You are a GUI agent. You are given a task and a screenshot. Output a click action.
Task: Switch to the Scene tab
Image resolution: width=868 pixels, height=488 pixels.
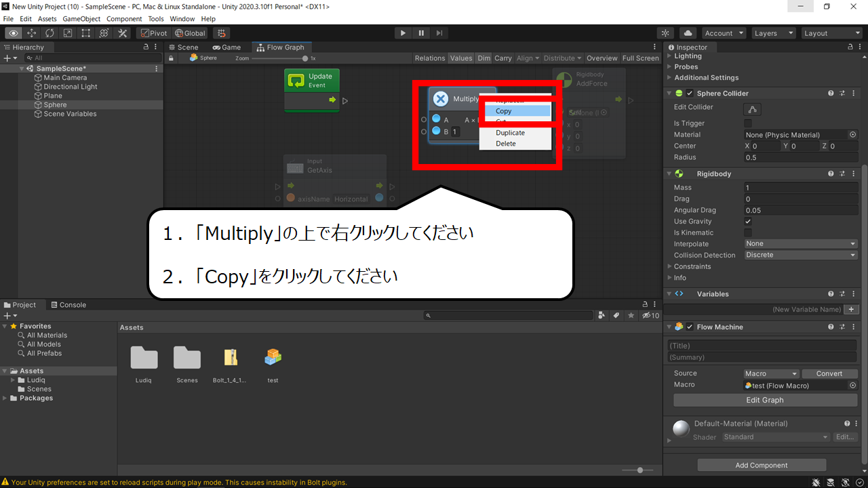point(183,47)
